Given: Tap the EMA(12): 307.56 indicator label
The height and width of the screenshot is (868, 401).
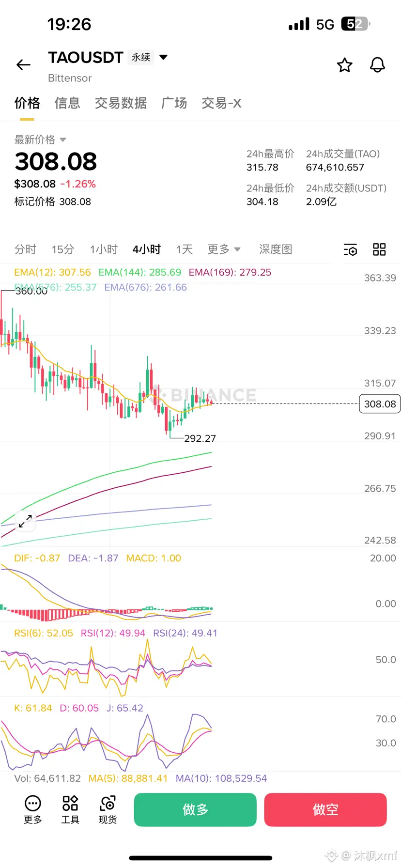Looking at the screenshot, I should [x=52, y=272].
